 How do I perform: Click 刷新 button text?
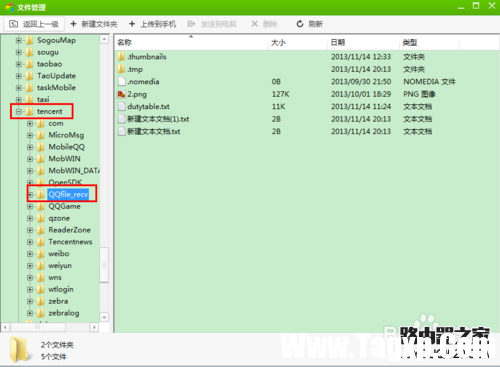[315, 24]
